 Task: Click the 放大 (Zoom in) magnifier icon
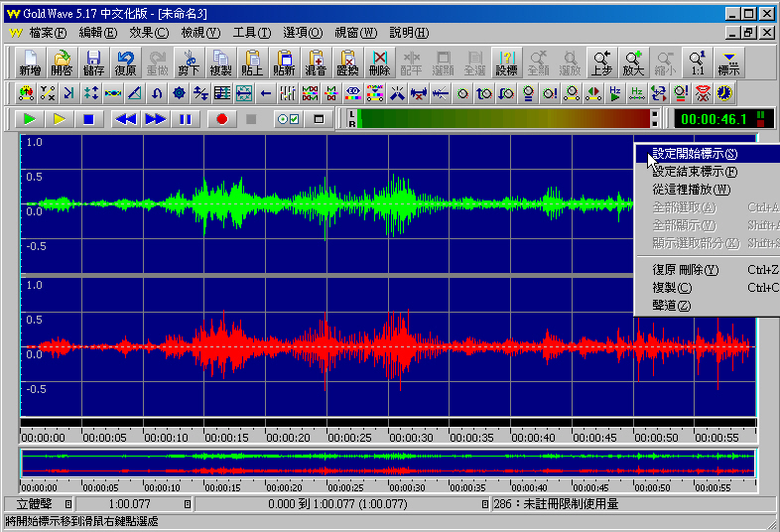tap(633, 63)
